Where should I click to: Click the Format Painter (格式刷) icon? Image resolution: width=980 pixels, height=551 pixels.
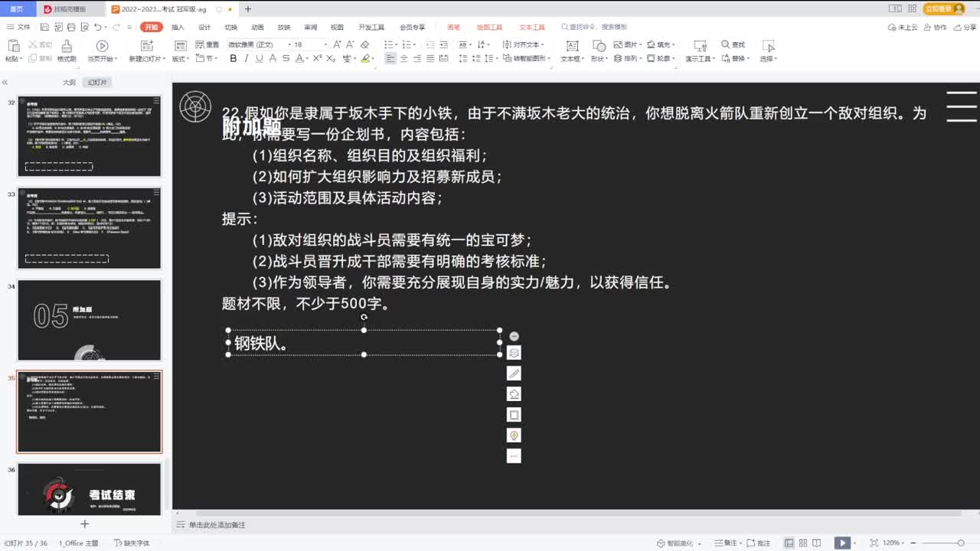(x=67, y=49)
